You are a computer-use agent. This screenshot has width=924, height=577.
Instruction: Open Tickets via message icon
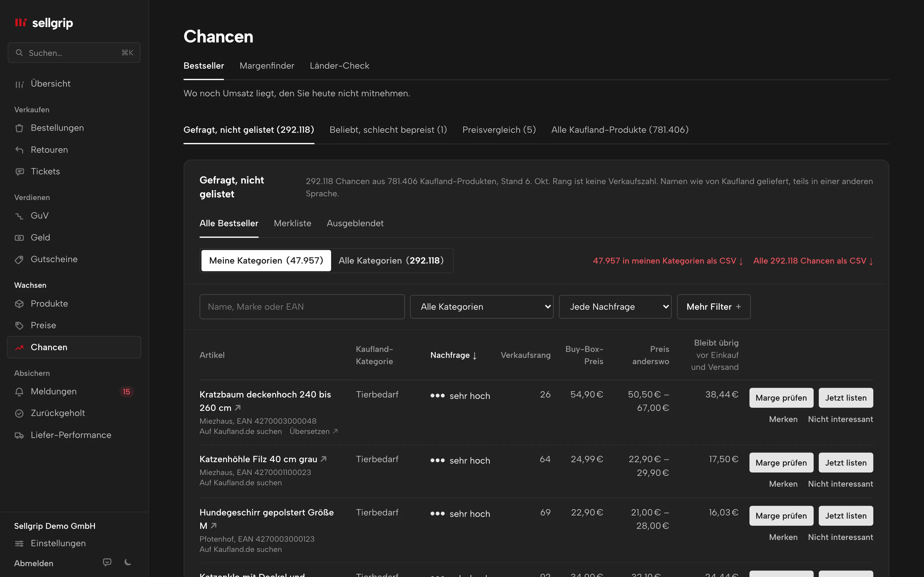pyautogui.click(x=19, y=172)
